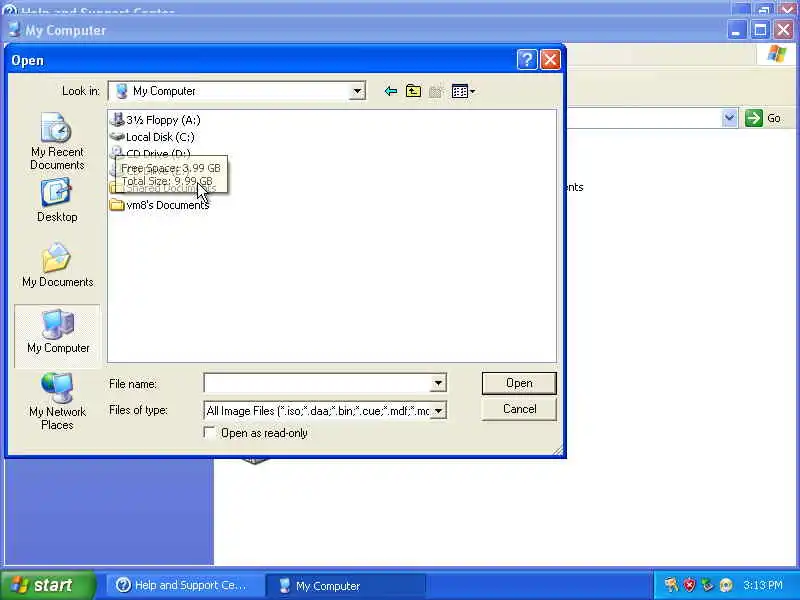800x600 pixels.
Task: Select the CD Drive (D:) entry
Action: (151, 153)
